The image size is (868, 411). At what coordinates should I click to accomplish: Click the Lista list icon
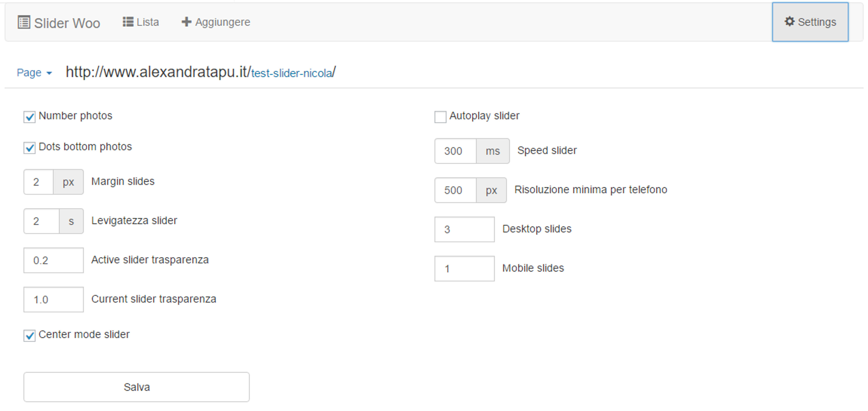pos(128,22)
